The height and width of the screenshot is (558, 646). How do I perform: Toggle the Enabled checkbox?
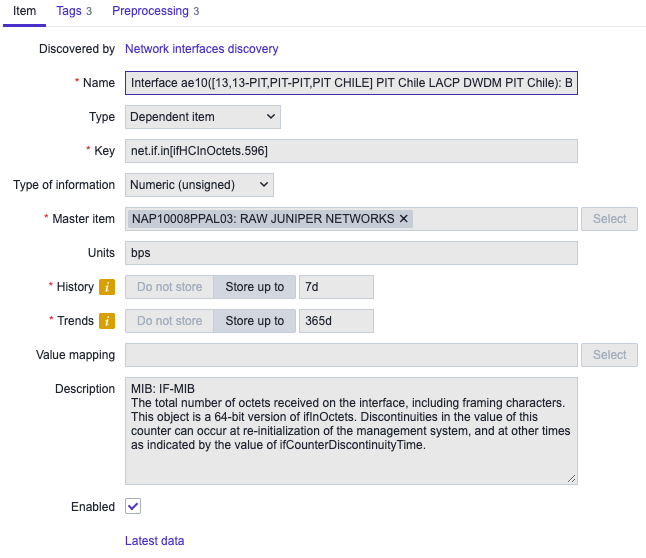[133, 506]
